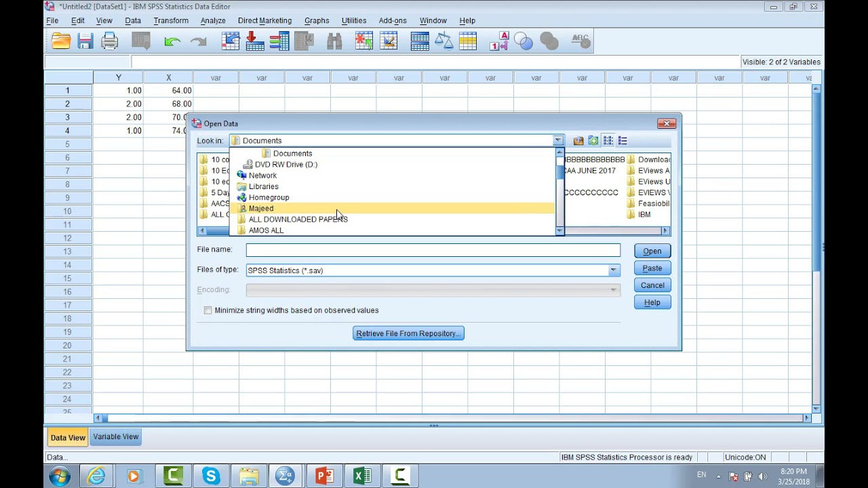Collapse the Look in dropdown arrow
The height and width of the screenshot is (488, 868).
(x=557, y=141)
